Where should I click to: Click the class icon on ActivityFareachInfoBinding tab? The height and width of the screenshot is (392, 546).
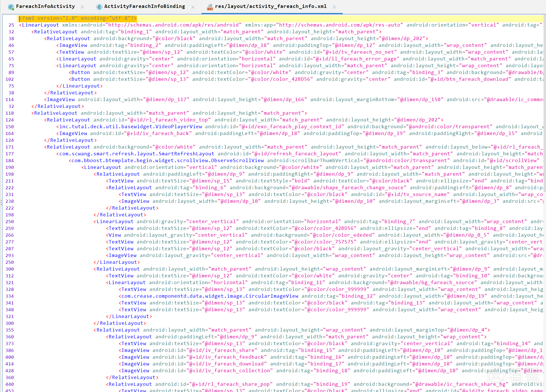point(99,7)
